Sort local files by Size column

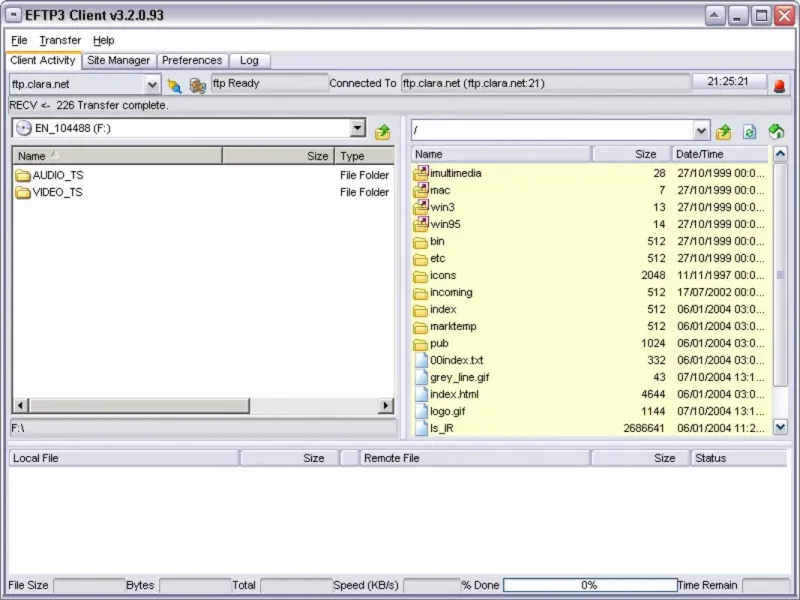(278, 156)
